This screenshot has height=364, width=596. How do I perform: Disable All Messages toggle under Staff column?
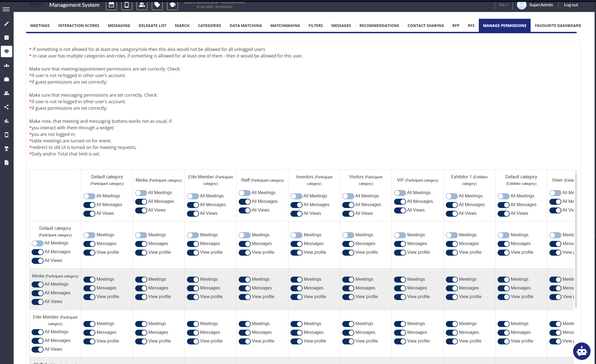pos(244,201)
